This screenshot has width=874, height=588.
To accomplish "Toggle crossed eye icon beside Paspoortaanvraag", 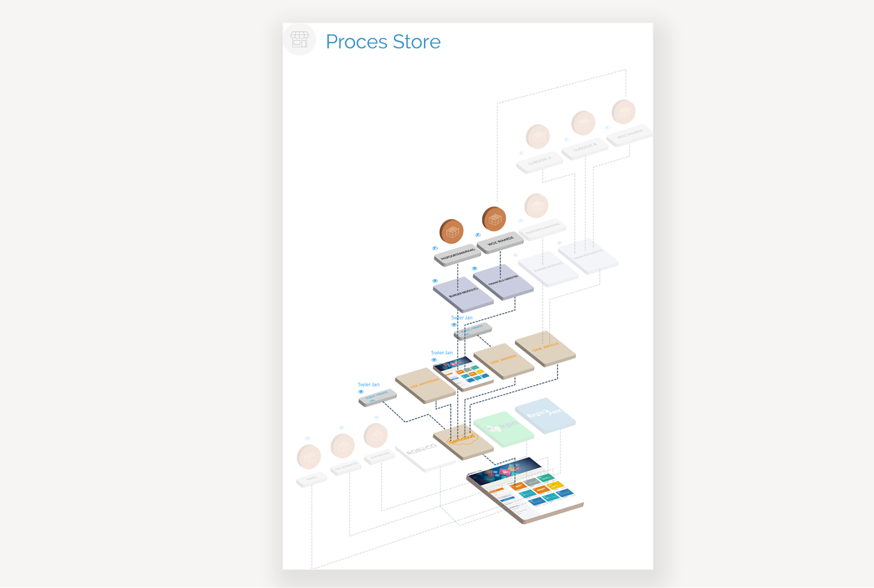I will click(436, 248).
